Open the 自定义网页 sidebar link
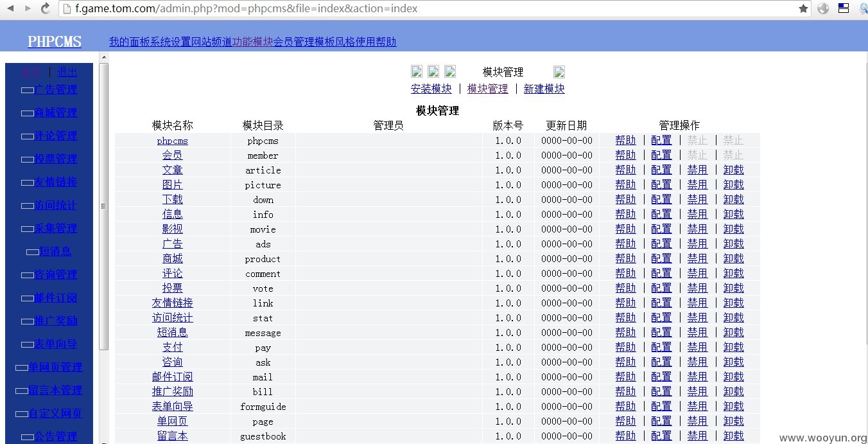This screenshot has width=868, height=444. (x=55, y=413)
